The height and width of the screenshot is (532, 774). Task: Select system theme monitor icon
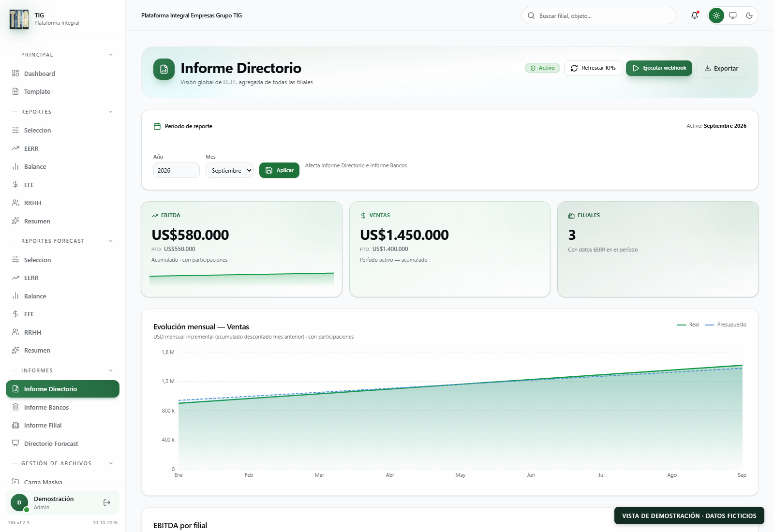coord(733,15)
